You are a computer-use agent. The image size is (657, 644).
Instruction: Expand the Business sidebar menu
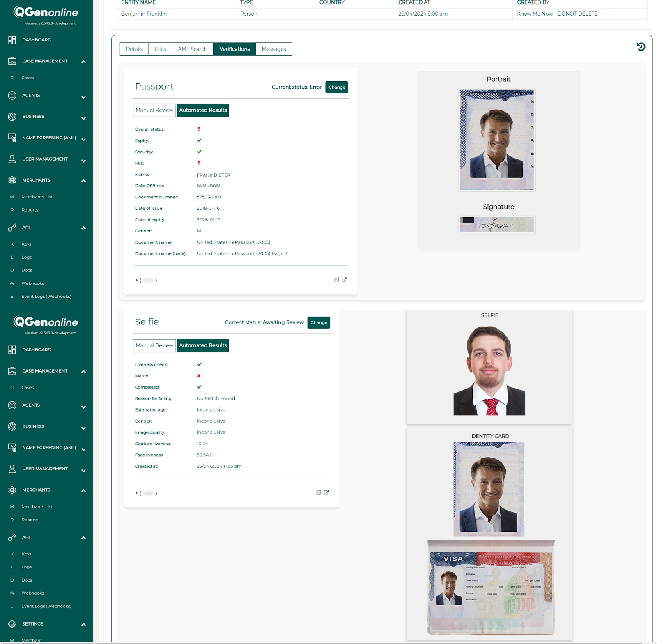83,118
